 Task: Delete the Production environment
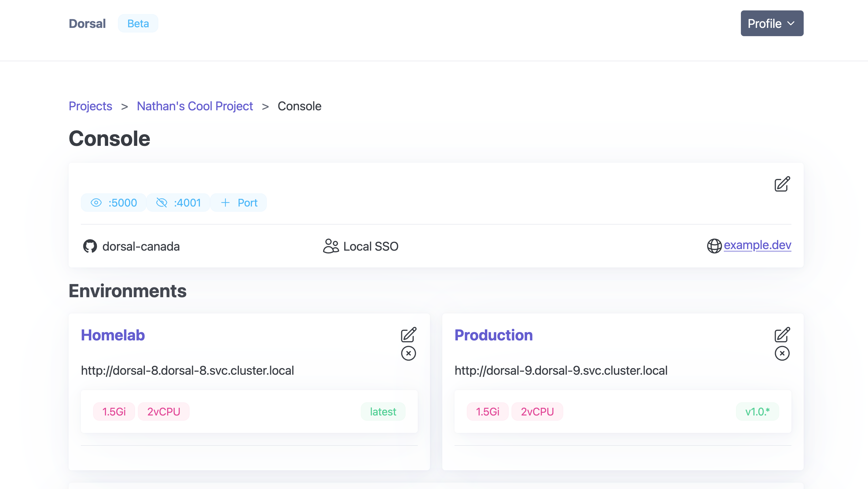point(782,354)
